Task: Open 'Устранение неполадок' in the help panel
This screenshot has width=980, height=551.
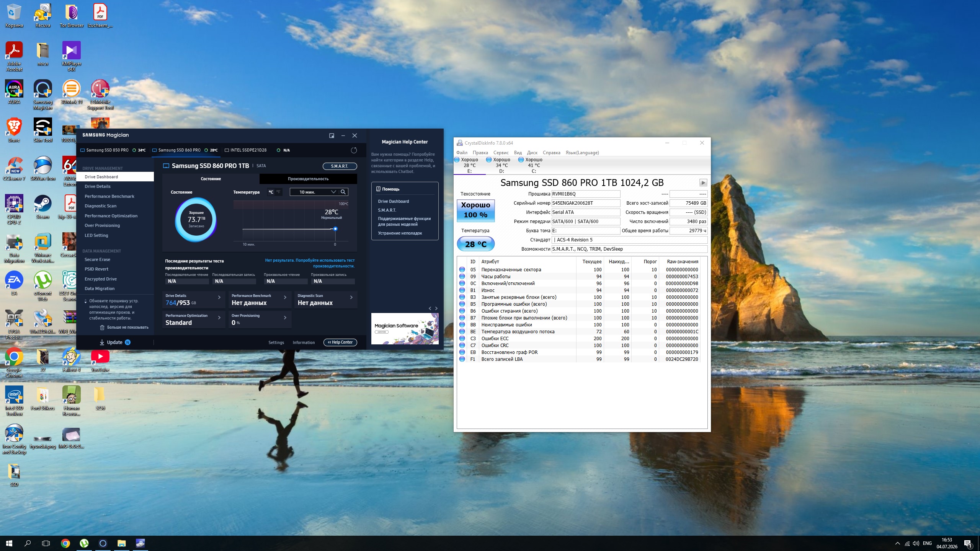Action: pyautogui.click(x=400, y=233)
